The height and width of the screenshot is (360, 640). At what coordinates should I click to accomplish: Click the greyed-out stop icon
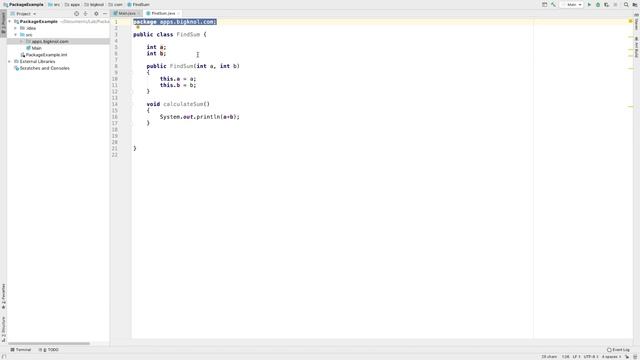click(x=616, y=4)
